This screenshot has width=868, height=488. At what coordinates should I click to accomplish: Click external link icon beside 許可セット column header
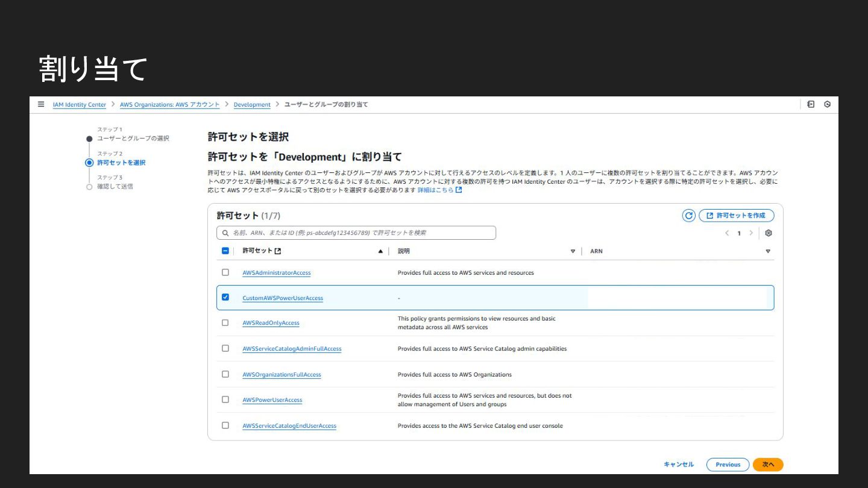278,251
